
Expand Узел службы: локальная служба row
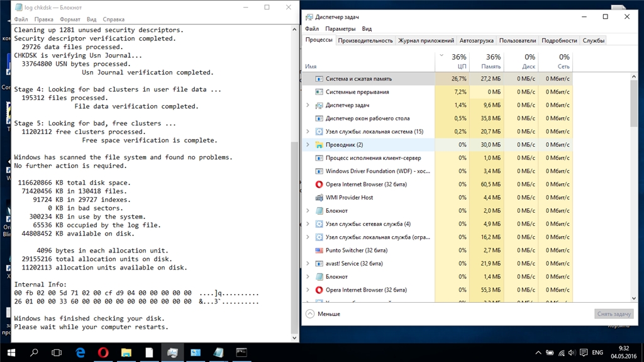point(308,237)
